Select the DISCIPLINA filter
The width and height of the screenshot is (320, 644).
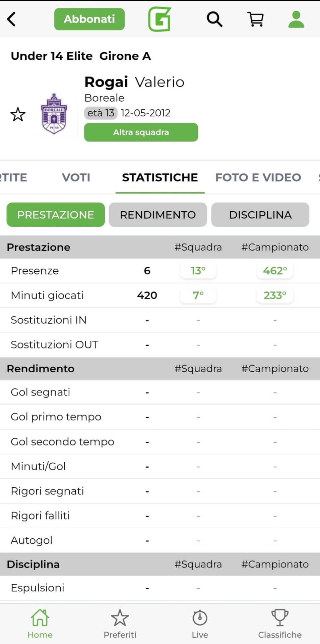coord(260,215)
